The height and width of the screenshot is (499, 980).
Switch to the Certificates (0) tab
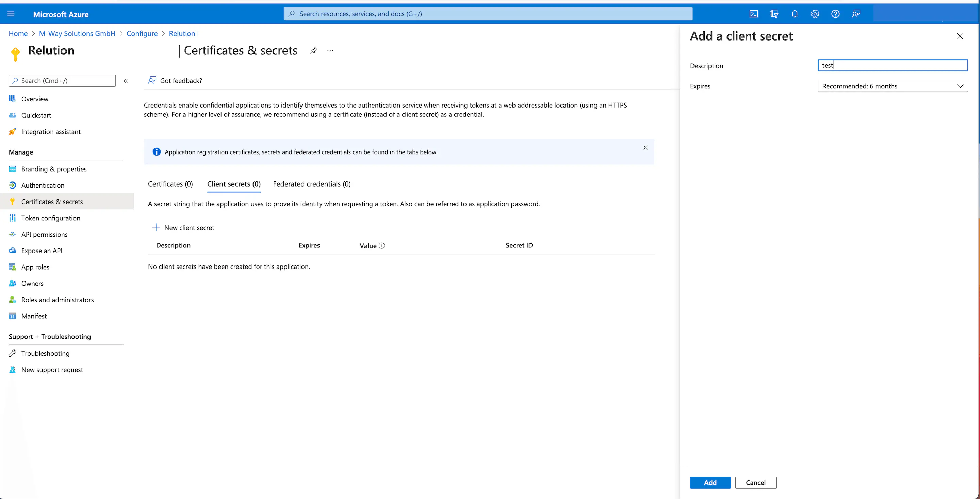(x=170, y=184)
